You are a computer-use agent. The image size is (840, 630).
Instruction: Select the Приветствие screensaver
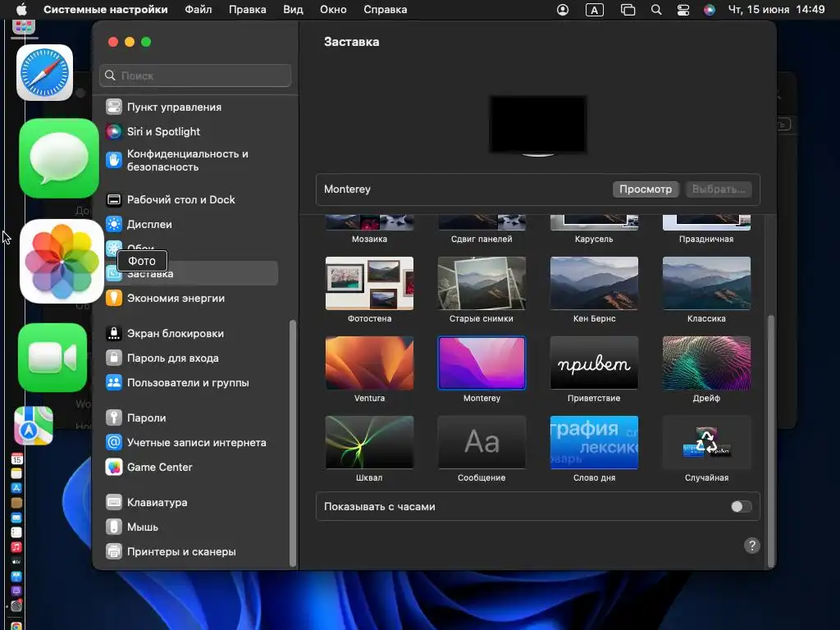tap(594, 363)
